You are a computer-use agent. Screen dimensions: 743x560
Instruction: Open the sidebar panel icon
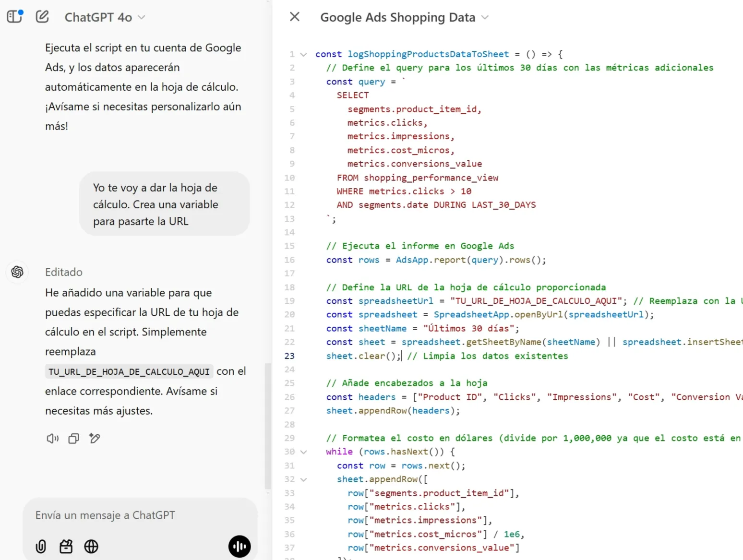(14, 17)
